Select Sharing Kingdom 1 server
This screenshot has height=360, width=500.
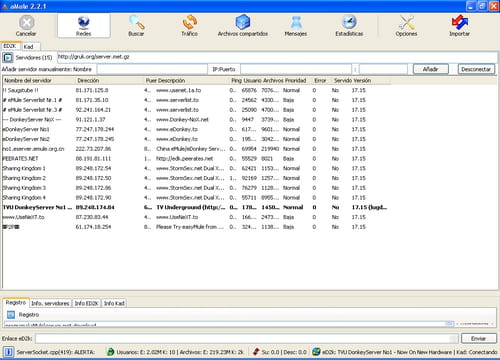(197, 168)
